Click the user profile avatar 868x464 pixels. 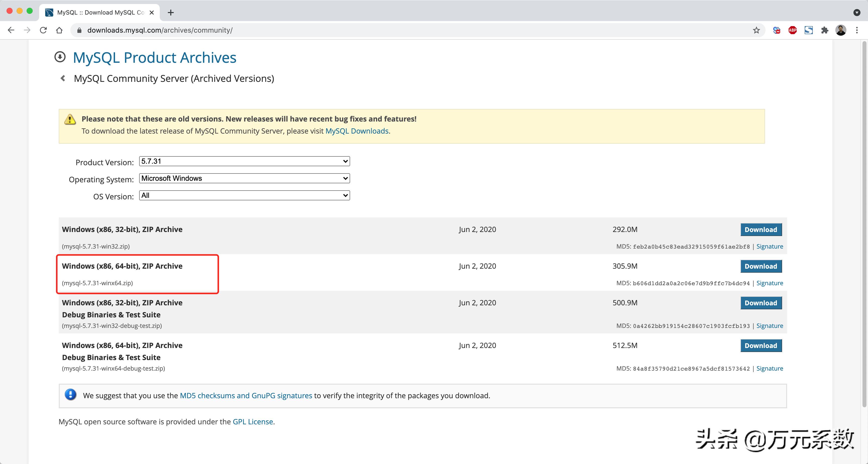tap(841, 30)
